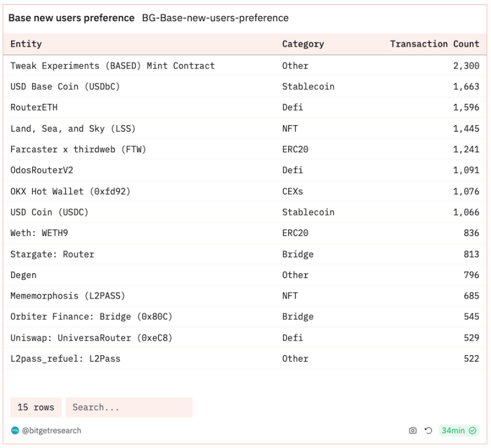Click the green checkmark status icon
Image resolution: width=491 pixels, height=448 pixels.
click(472, 430)
